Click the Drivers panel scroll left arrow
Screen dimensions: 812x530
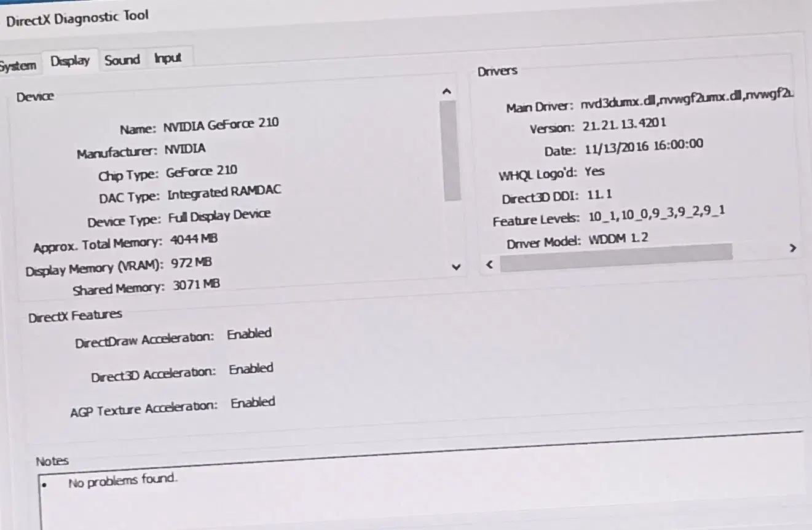point(490,264)
